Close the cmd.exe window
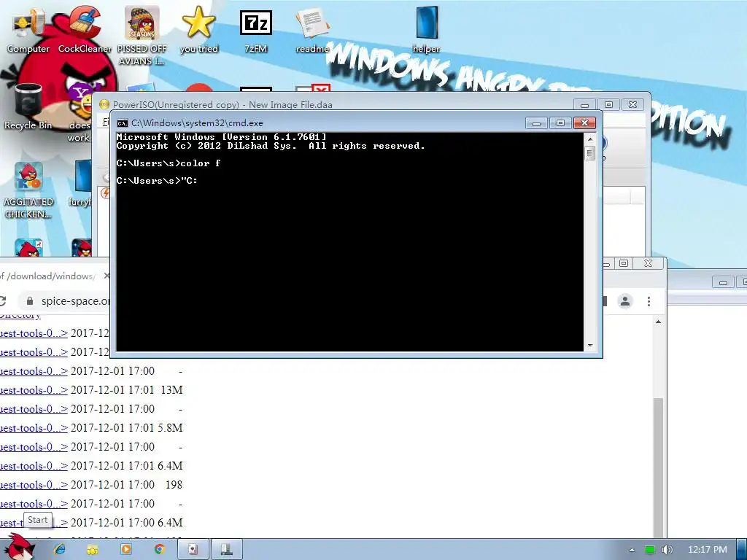747x560 pixels. (584, 123)
